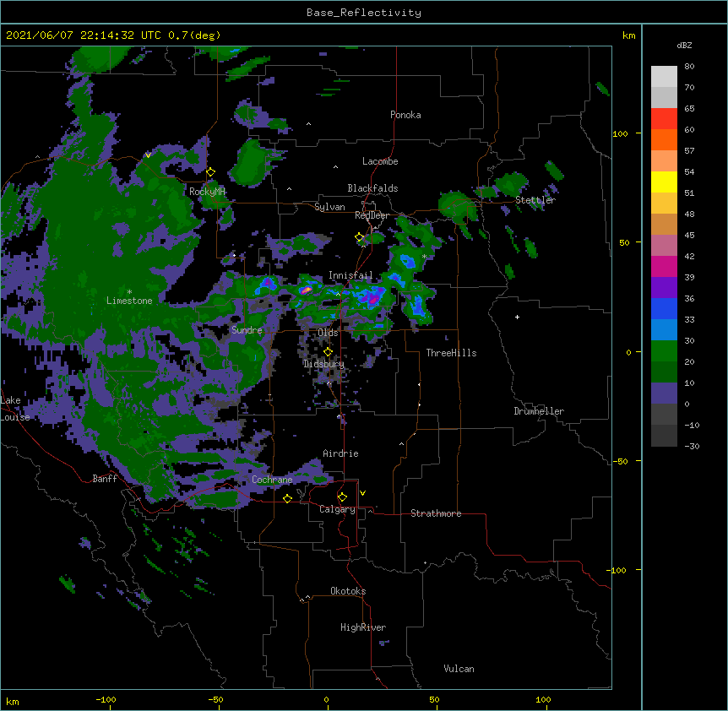Click the Limestone label

tap(129, 301)
